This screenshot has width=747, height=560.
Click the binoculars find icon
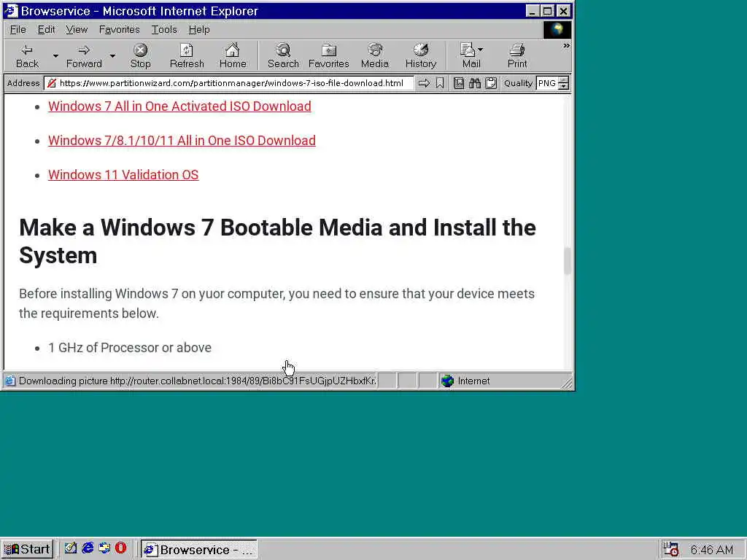[x=474, y=83]
